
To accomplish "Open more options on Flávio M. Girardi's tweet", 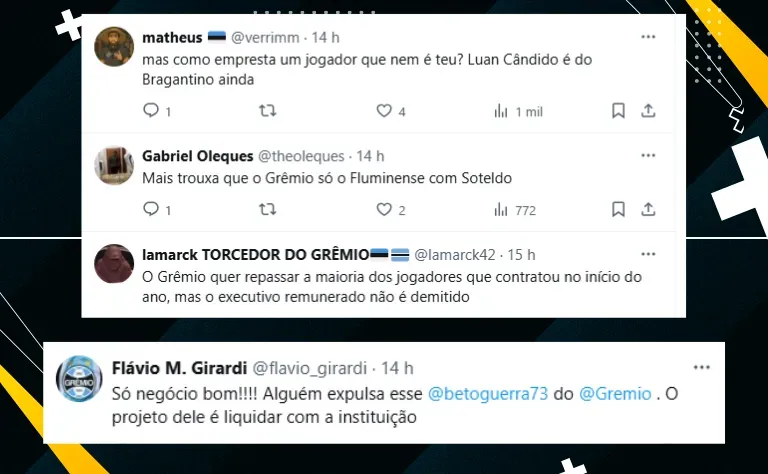I will [x=701, y=367].
